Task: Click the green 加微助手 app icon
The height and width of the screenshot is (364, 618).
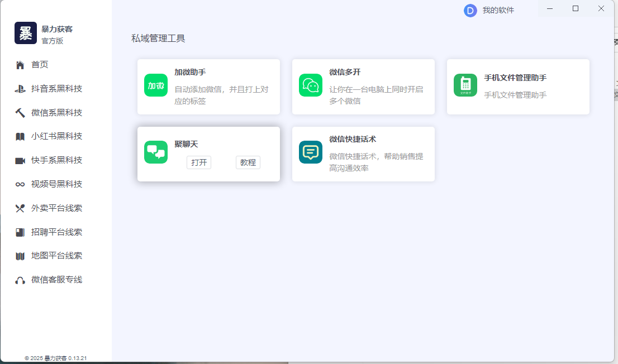Action: [156, 85]
